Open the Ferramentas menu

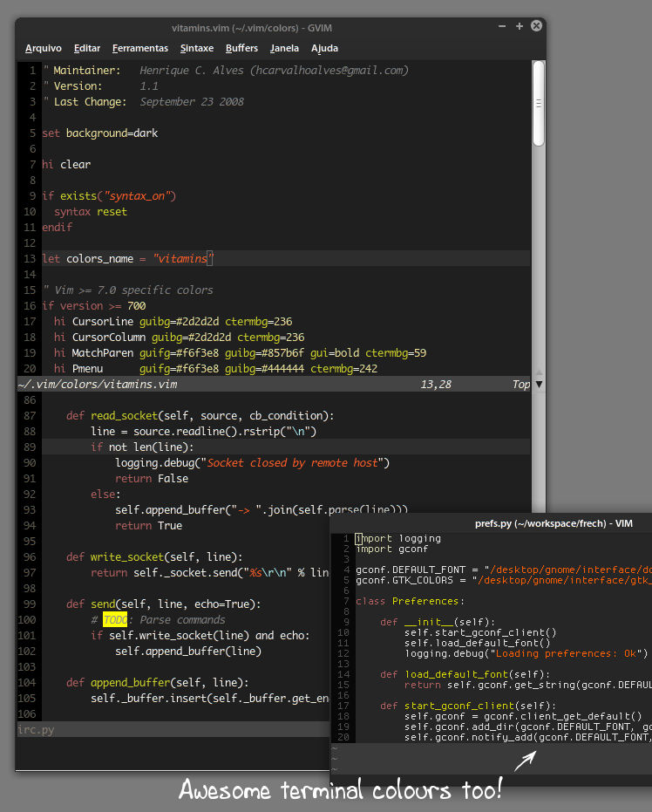click(140, 48)
